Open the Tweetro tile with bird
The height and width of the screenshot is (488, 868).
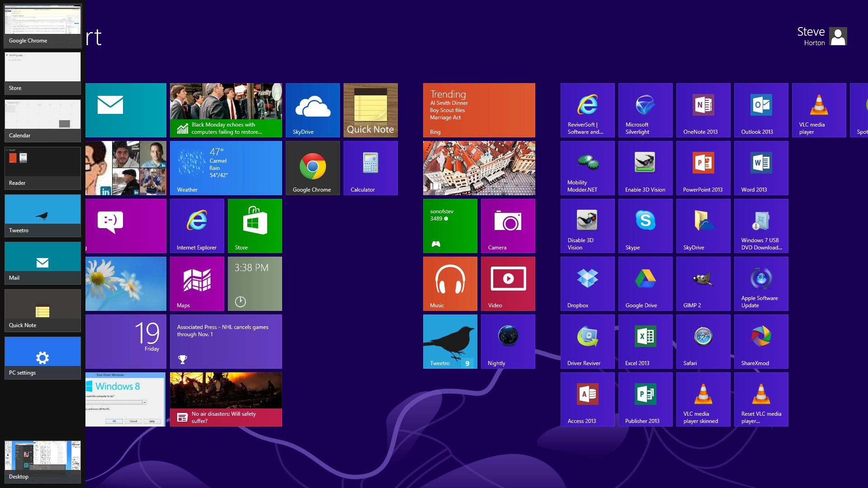450,342
